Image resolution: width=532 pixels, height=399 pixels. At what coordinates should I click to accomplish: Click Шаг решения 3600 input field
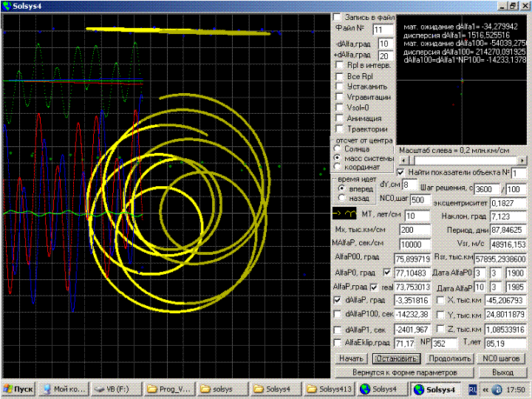coord(487,189)
